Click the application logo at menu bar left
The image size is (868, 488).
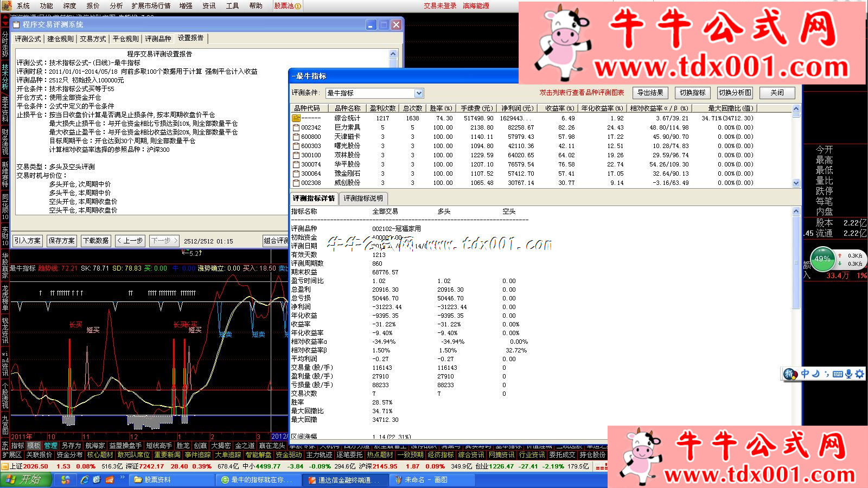pos(6,6)
